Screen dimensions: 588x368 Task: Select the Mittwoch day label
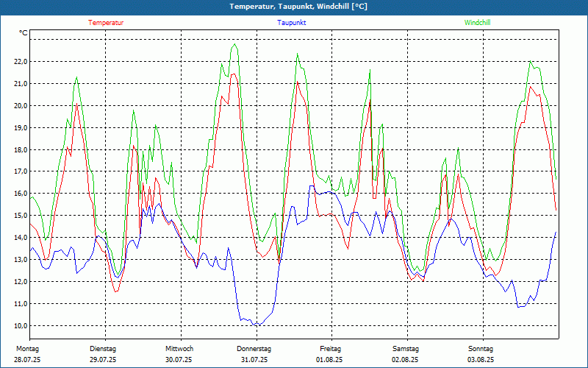tap(179, 348)
